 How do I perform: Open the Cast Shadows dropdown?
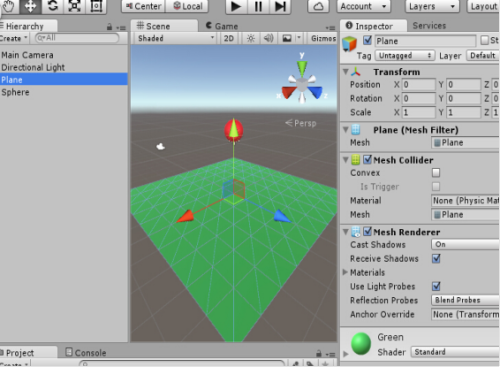(x=465, y=244)
